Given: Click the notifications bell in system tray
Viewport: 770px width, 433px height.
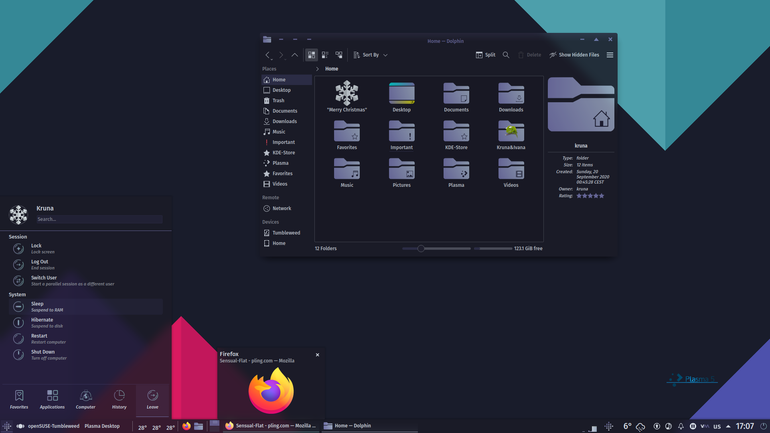Looking at the screenshot, I should click(x=681, y=426).
